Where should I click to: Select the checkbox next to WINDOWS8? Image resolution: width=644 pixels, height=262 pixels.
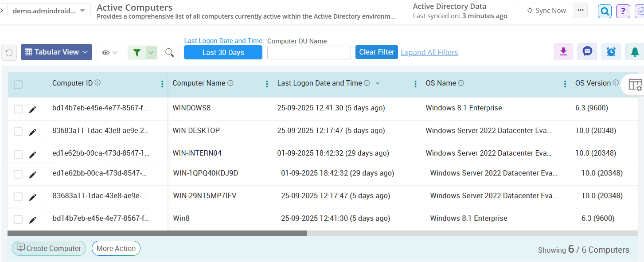tap(18, 109)
